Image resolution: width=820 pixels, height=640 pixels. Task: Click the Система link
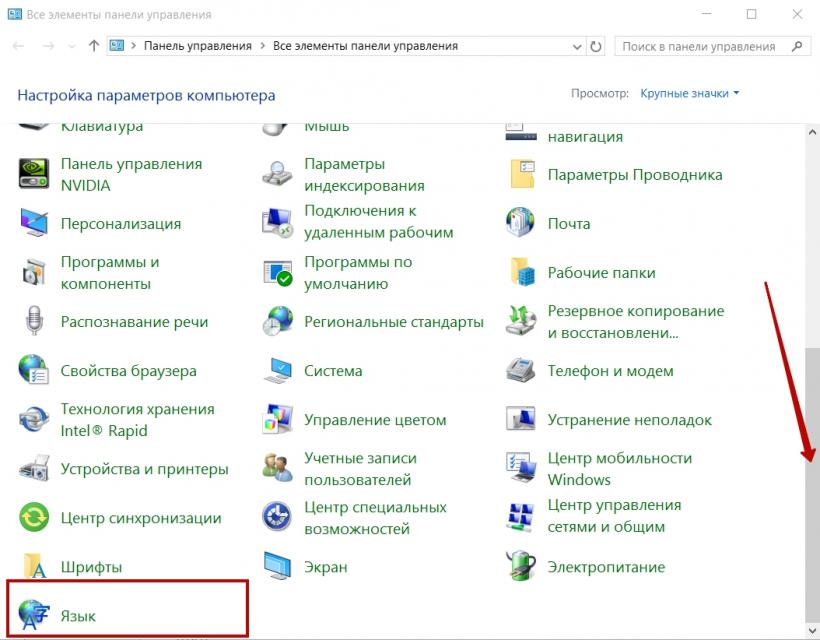tap(333, 370)
